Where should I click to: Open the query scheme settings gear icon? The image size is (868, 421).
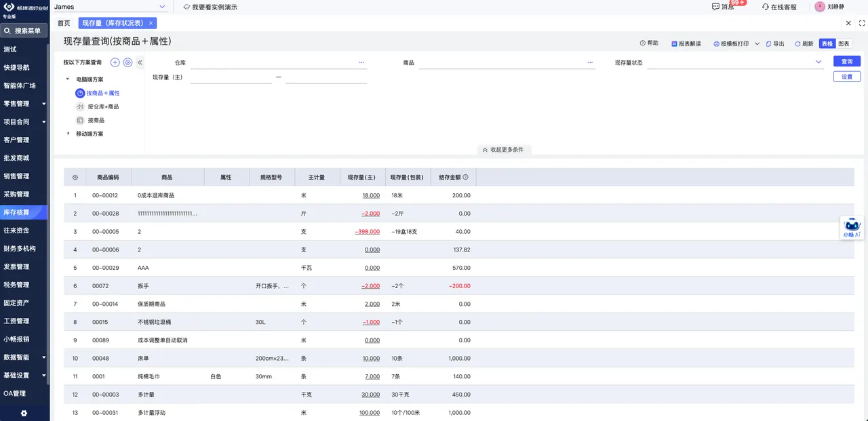click(127, 62)
